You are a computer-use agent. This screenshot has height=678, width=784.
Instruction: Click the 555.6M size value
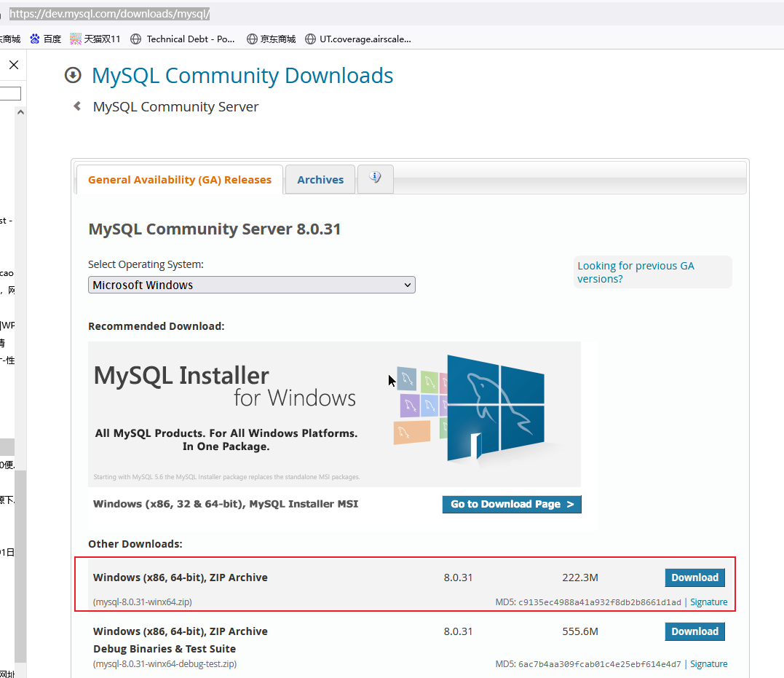pos(580,631)
